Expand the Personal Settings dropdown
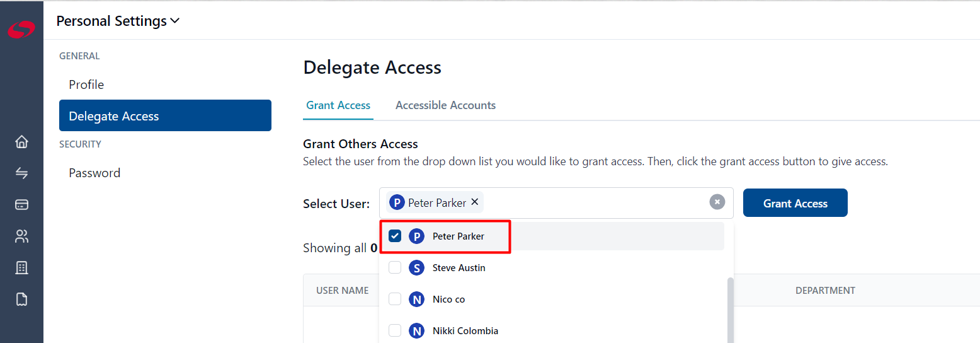The width and height of the screenshot is (980, 343). point(118,21)
